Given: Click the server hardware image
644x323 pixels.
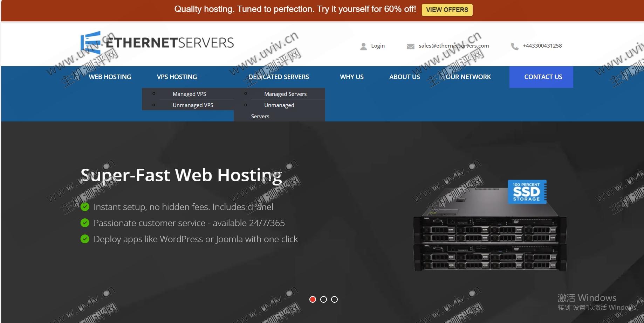Looking at the screenshot, I should 489,241.
